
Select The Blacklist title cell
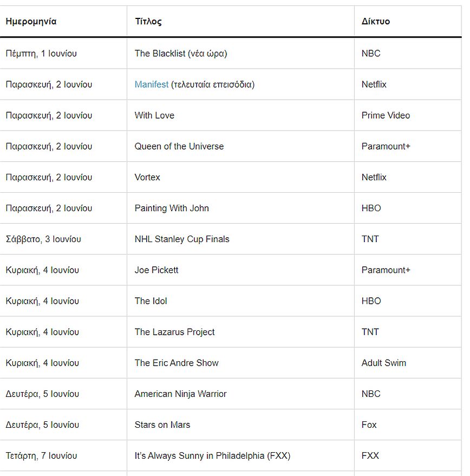pyautogui.click(x=181, y=54)
